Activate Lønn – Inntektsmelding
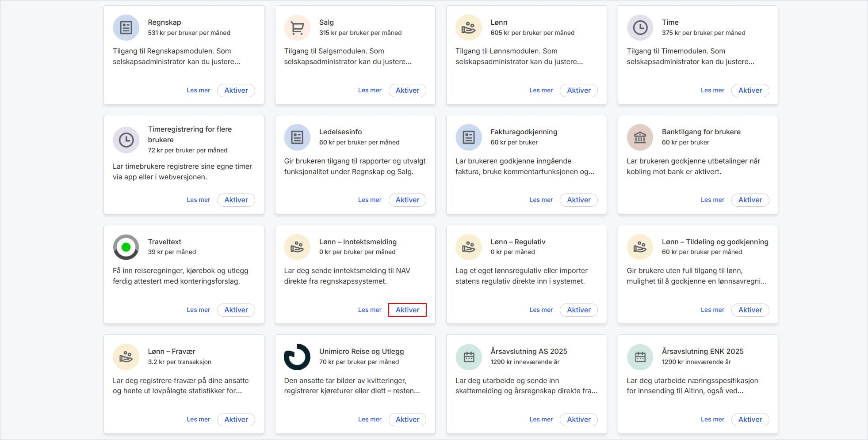868x440 pixels. coord(407,310)
